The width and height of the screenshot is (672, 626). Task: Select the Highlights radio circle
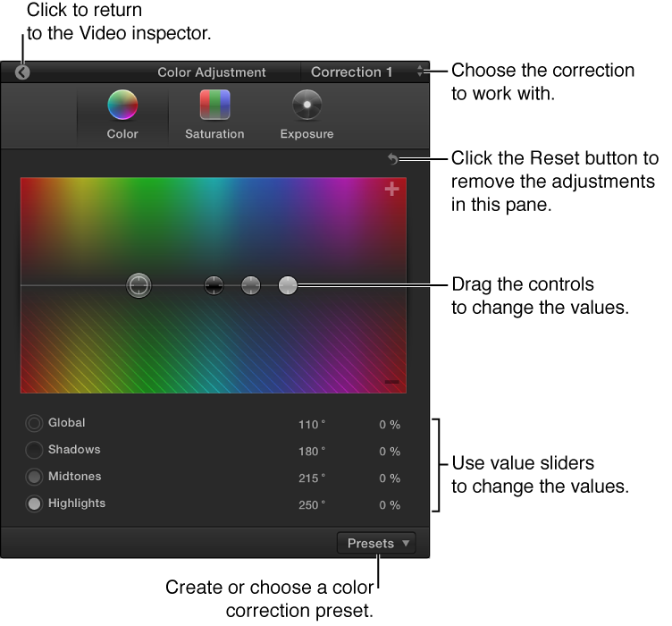click(x=34, y=503)
